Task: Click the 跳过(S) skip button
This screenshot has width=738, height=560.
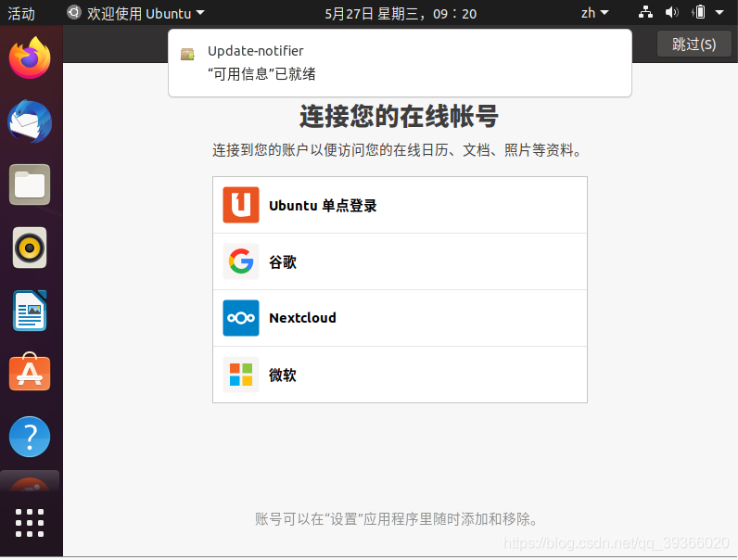Action: pyautogui.click(x=694, y=45)
